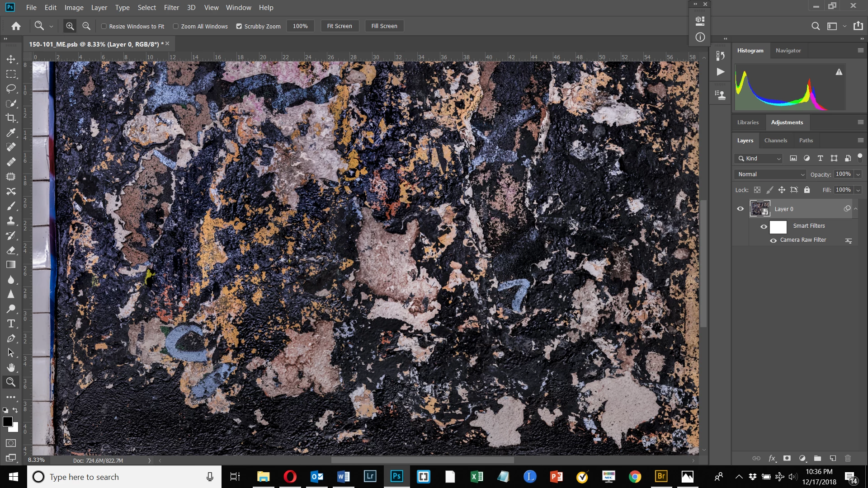Screen dimensions: 868x488
Task: Select the Crop tool
Action: pyautogui.click(x=11, y=118)
